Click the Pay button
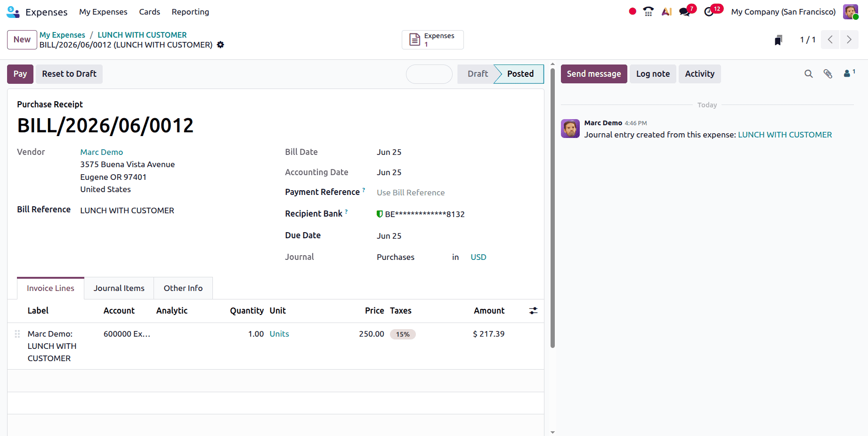The image size is (868, 436). 20,74
